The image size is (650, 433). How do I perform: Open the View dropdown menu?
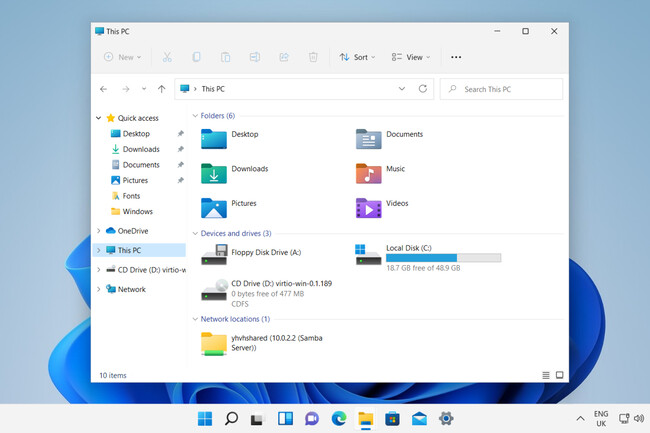(410, 57)
